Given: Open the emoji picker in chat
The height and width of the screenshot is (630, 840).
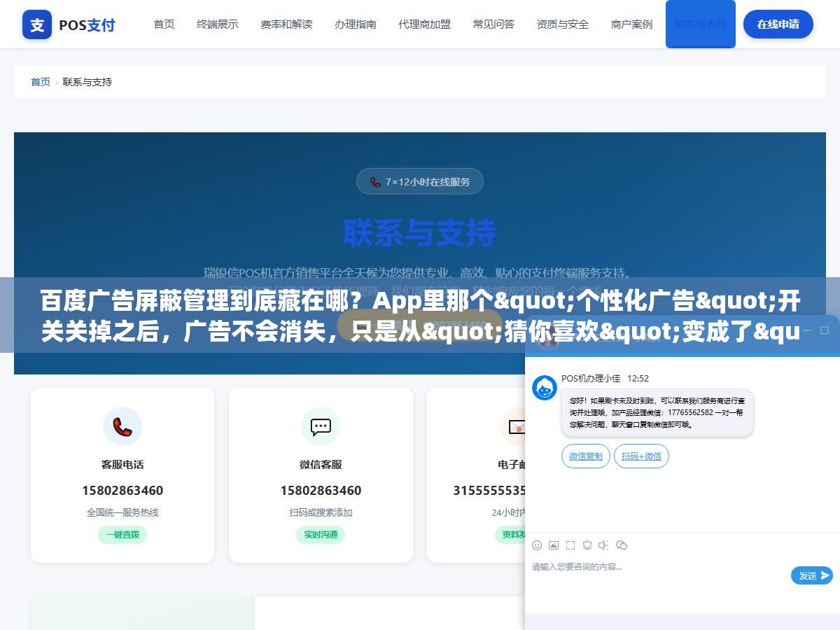Looking at the screenshot, I should [x=537, y=545].
